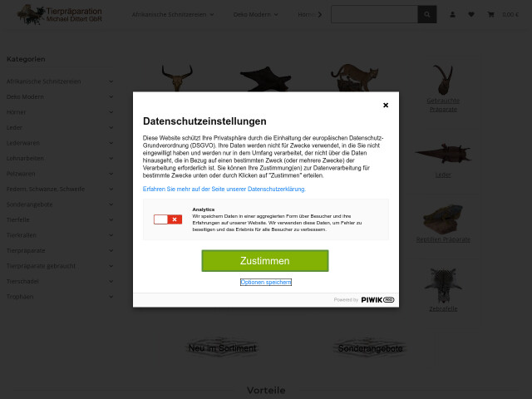The image size is (532, 399).
Task: Click the PIWIK PRO logo
Action: pos(377,300)
